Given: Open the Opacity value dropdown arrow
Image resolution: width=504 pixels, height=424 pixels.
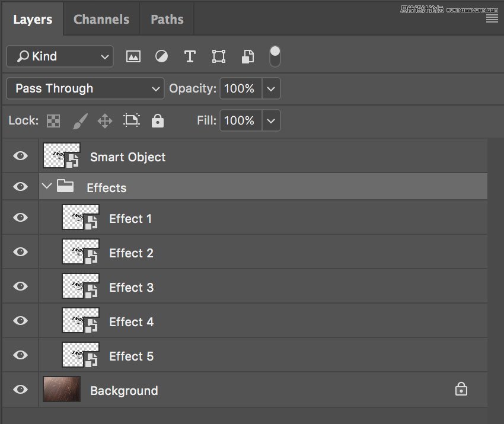Looking at the screenshot, I should pos(271,89).
